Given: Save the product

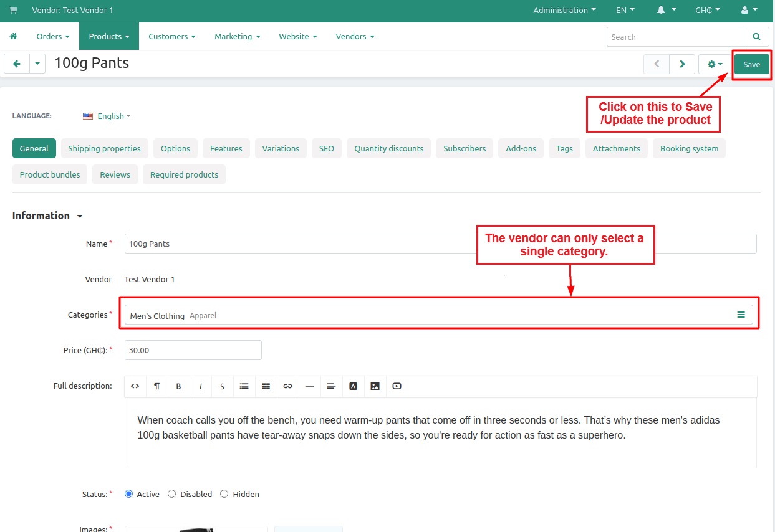Looking at the screenshot, I should (751, 64).
